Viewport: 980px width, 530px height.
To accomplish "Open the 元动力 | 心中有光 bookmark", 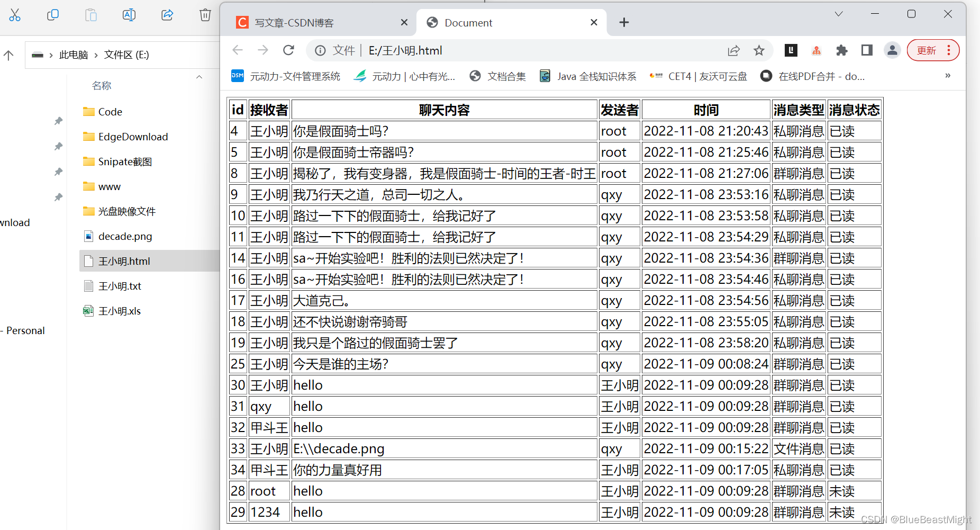I will tap(404, 76).
